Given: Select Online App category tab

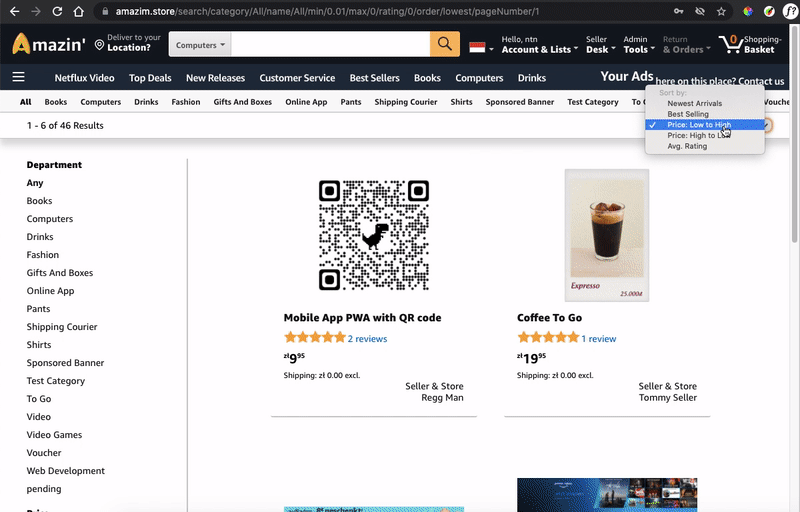Looking at the screenshot, I should (x=306, y=102).
